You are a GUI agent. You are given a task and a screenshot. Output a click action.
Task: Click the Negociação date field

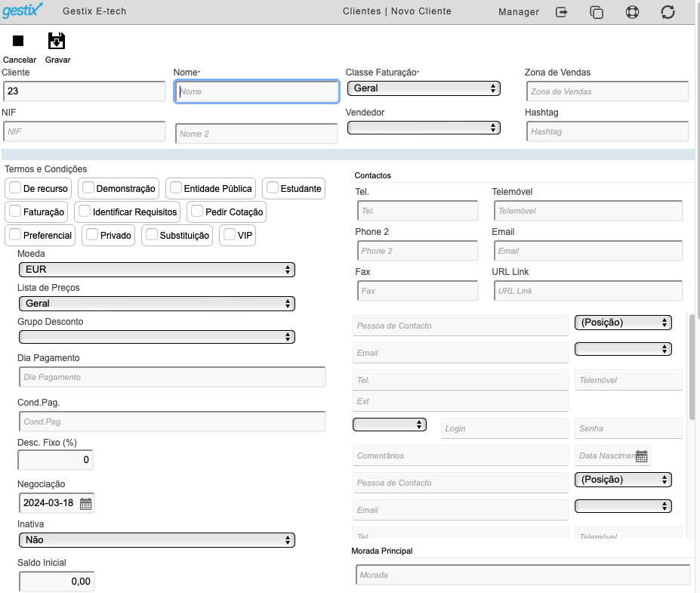(57, 503)
